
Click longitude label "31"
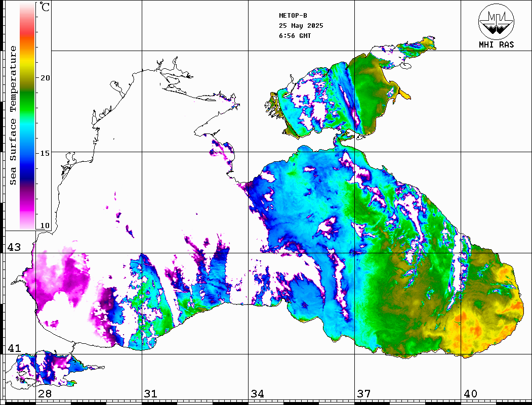click(151, 394)
